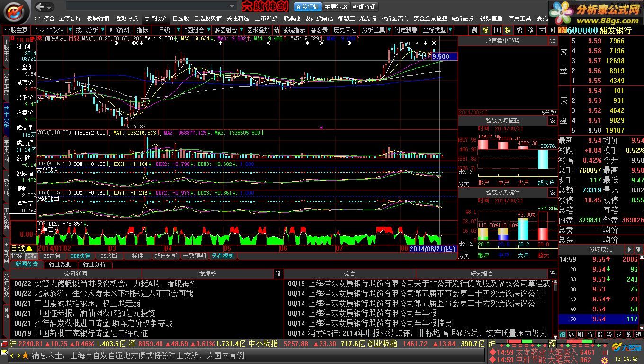Click the 细 detail button beside 分时成交
This screenshot has height=364, width=644.
point(638,249)
